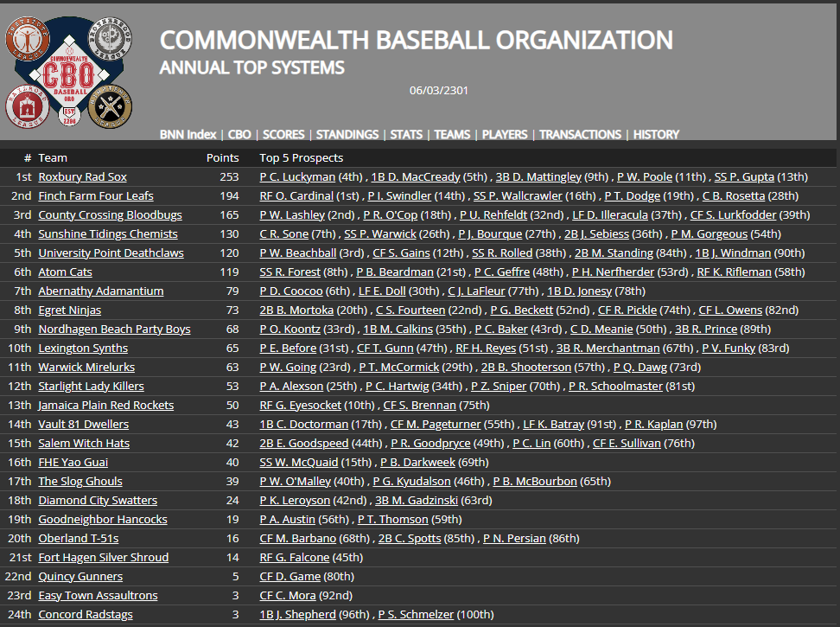Open the Roxbury Rad Sox team page
Viewport: 840px width, 627px height.
[x=82, y=176]
